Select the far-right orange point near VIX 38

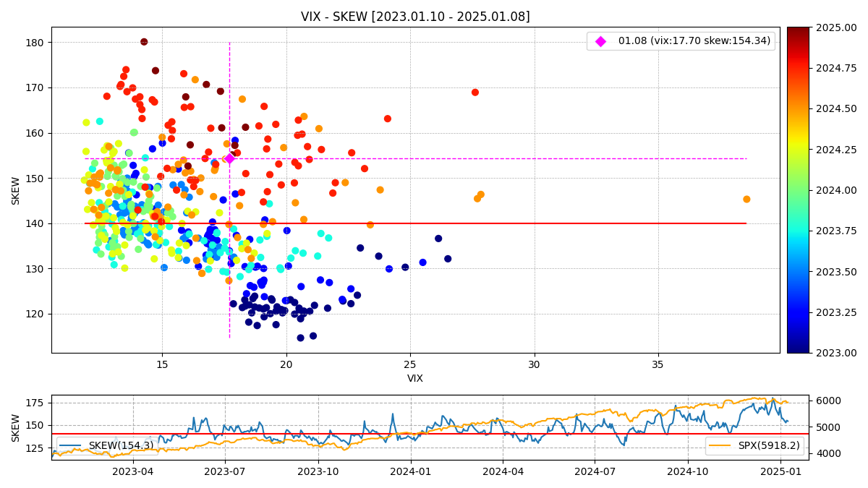[746, 200]
